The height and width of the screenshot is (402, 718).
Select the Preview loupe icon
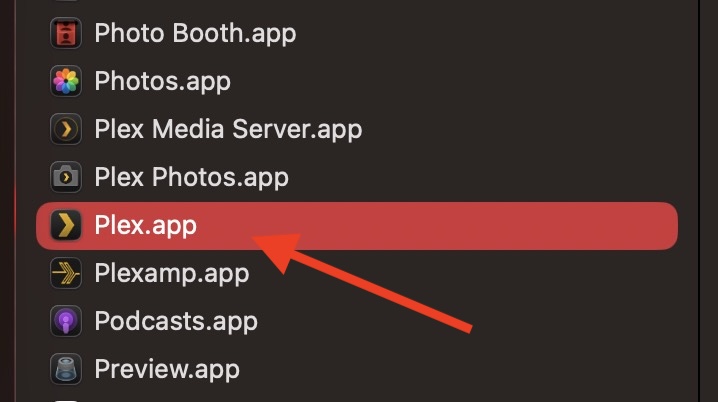point(66,369)
